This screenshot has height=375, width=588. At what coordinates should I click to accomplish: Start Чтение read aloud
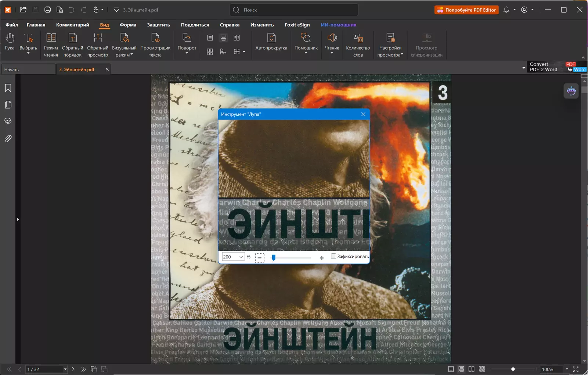click(x=332, y=43)
